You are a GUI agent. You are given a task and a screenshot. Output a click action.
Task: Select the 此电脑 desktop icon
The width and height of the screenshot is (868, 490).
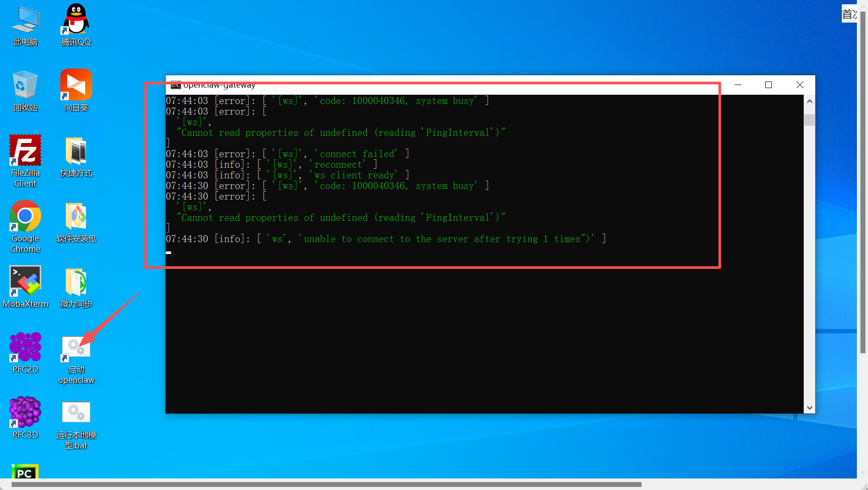pos(25,21)
